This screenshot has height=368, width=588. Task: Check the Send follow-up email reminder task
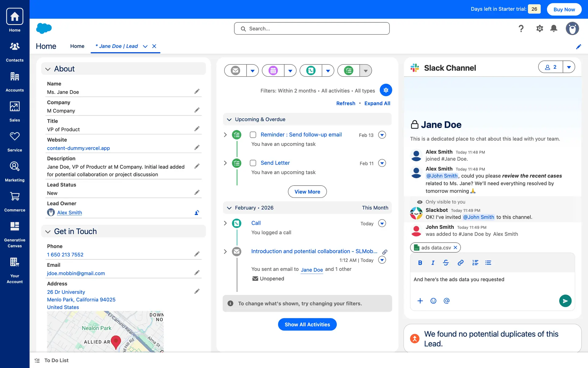(253, 135)
